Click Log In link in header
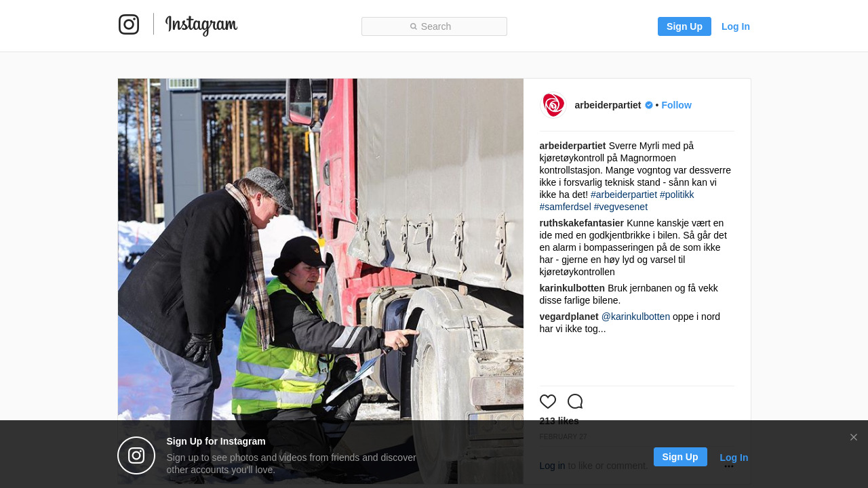 click(736, 26)
